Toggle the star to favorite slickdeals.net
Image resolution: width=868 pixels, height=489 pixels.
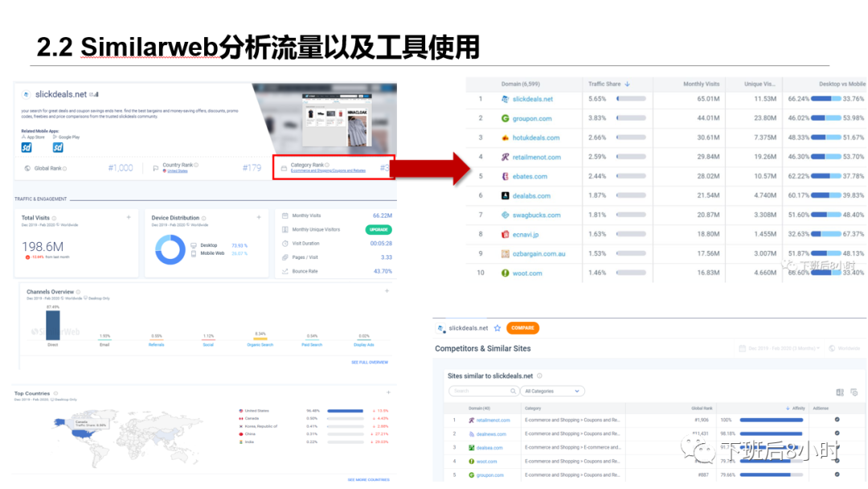pos(496,328)
